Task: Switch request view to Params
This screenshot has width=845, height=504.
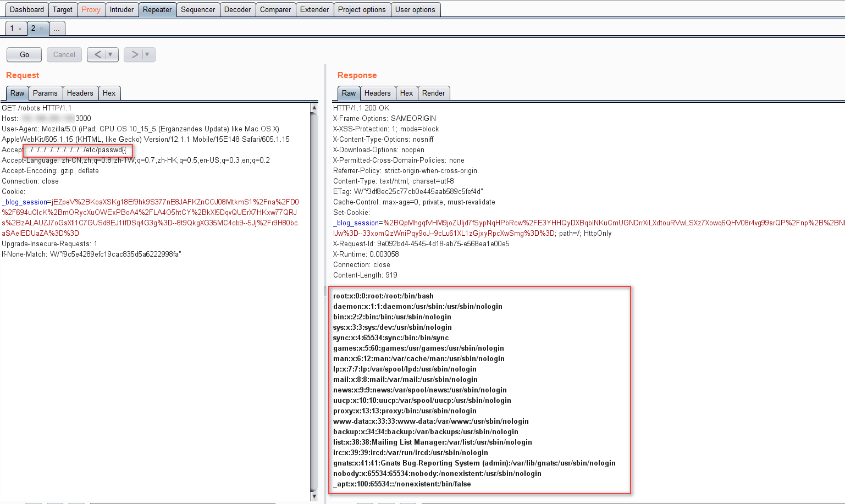Action: 46,93
